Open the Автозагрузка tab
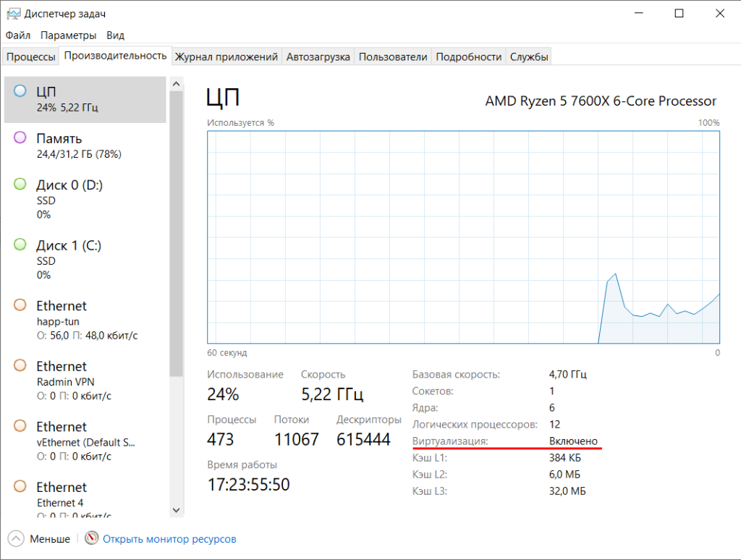This screenshot has width=741, height=560. [318, 56]
